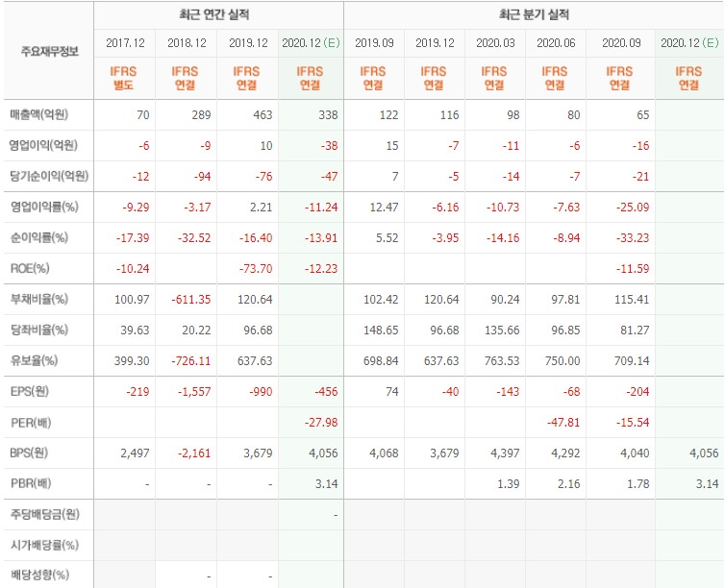Click ROE value -11.59
725x588 pixels.
633,269
